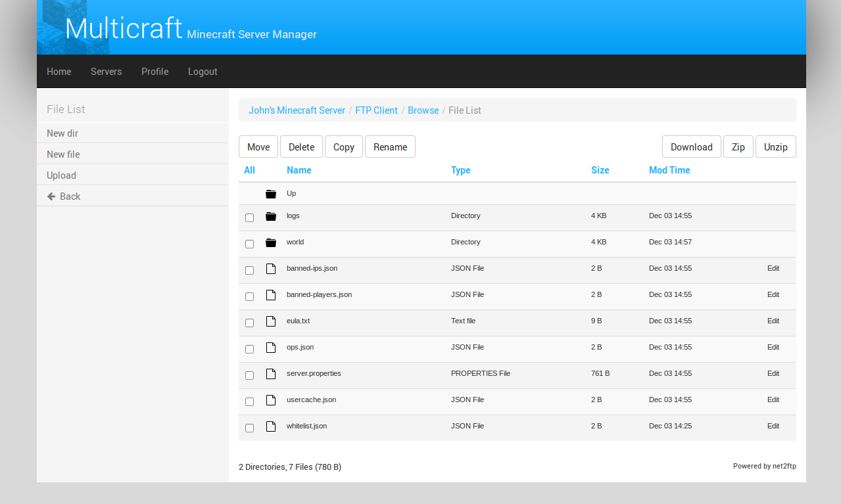Sort by Mod Time column header
The image size is (841, 504).
669,170
